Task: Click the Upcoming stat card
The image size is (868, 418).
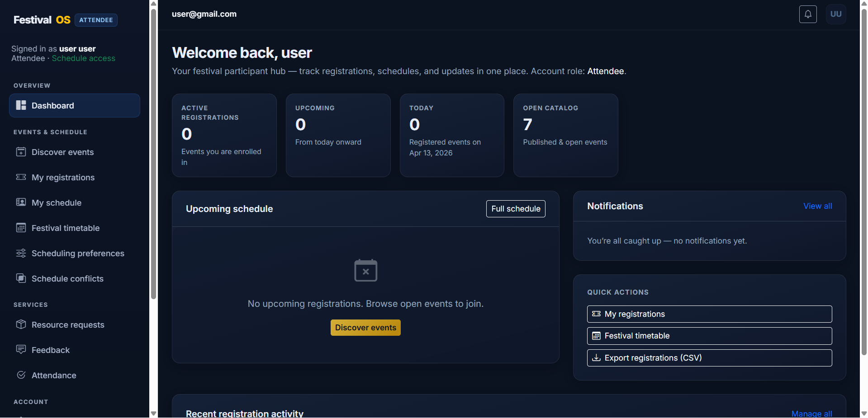Action: [338, 135]
